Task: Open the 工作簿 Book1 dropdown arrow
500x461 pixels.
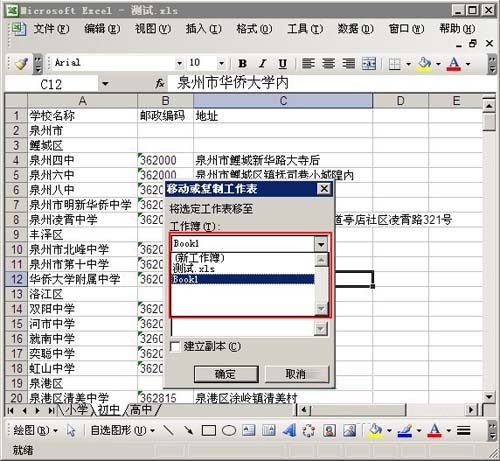Action: coord(321,244)
